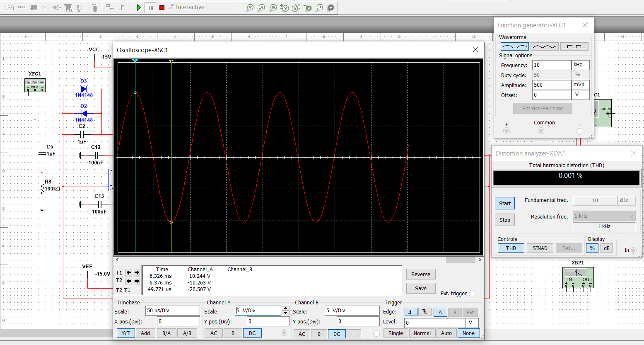Select function generator Common terminal radio

click(540, 131)
